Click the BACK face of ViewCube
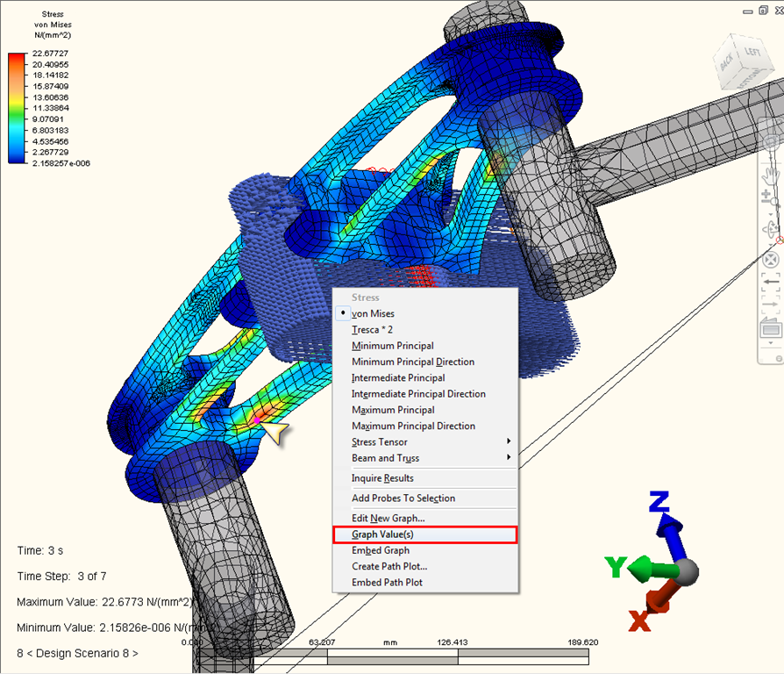The image size is (784, 674). click(727, 61)
